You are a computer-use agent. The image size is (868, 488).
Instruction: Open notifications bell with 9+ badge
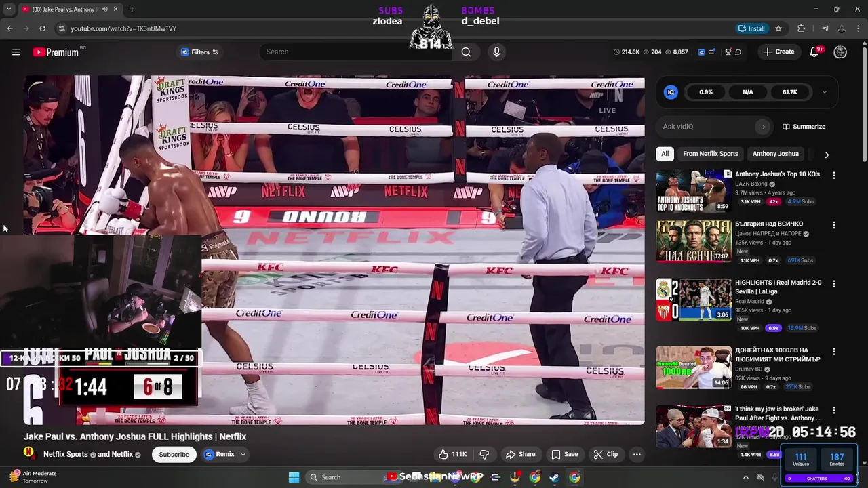pyautogui.click(x=815, y=52)
